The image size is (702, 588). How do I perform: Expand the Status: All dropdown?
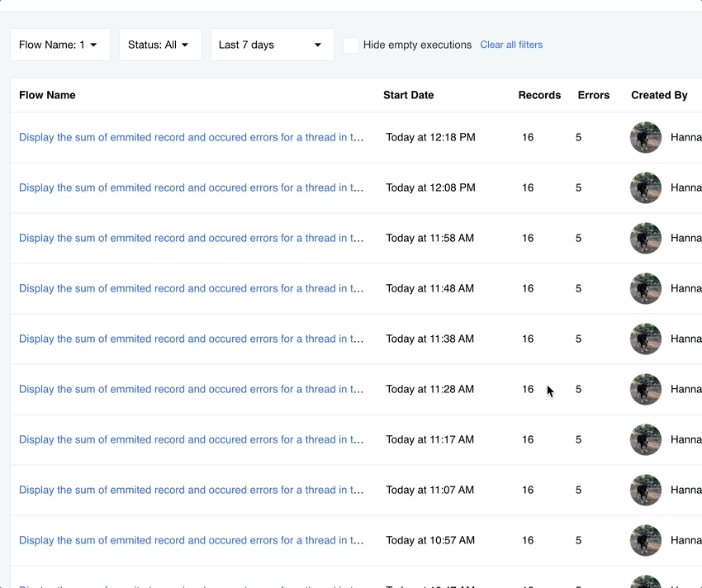[159, 45]
